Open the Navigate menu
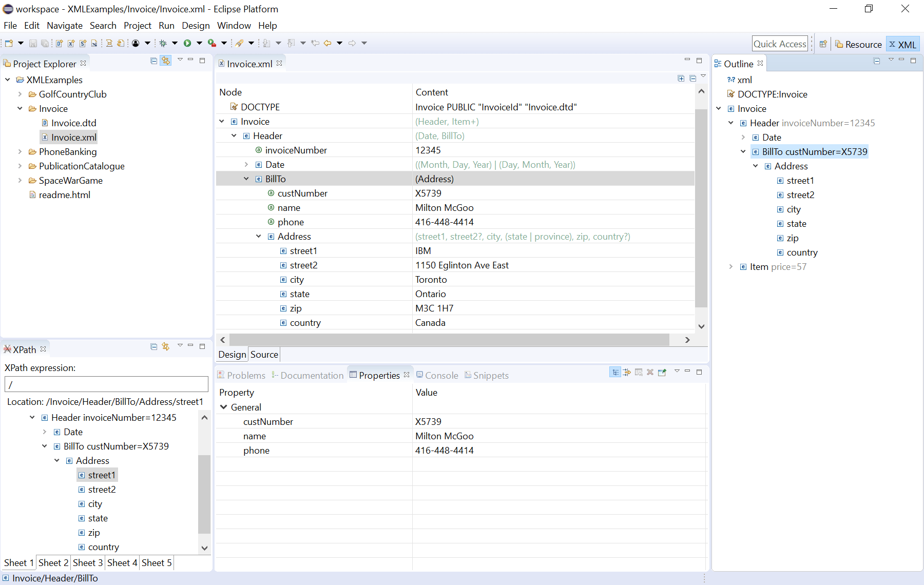Screen dimensions: 924x585 click(65, 25)
